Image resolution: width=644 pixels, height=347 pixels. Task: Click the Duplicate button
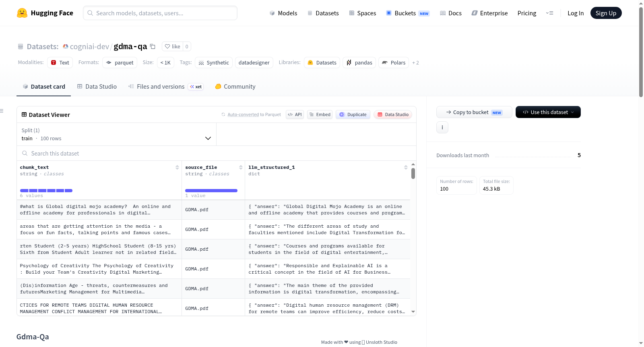click(353, 114)
